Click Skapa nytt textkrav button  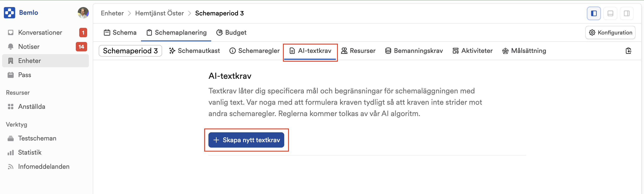click(246, 140)
